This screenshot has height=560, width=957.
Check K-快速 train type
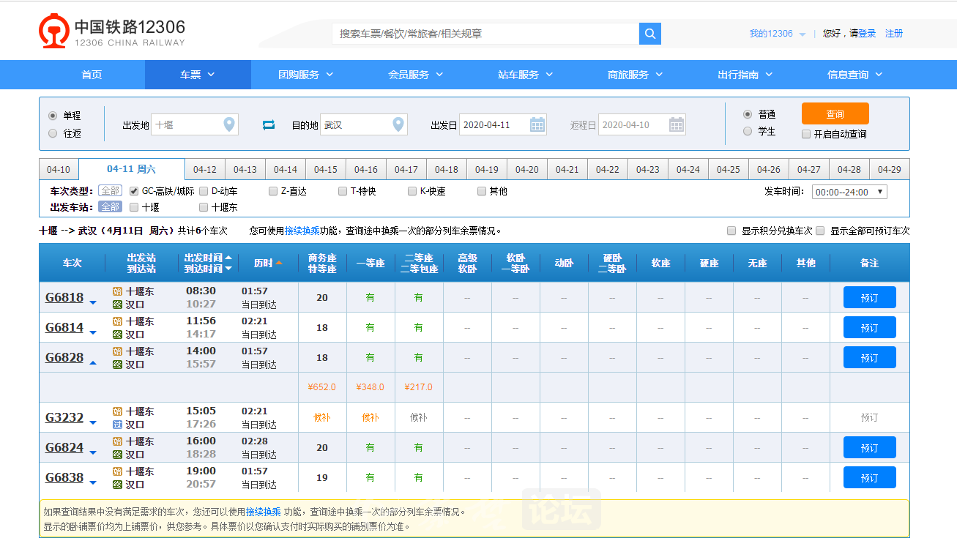[412, 191]
